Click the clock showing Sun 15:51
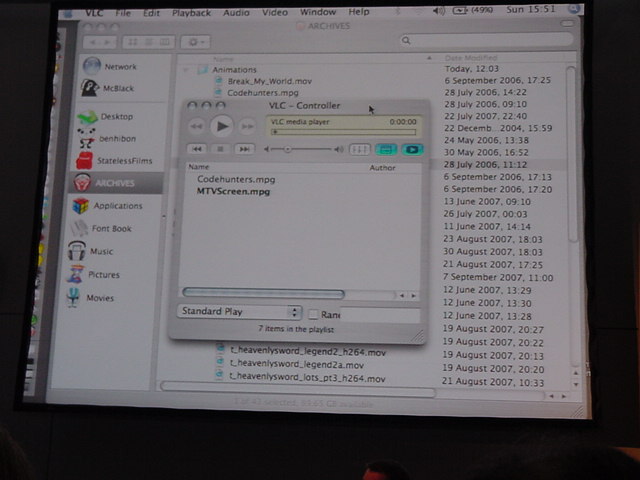Screen dimensions: 640x480 pyautogui.click(x=531, y=9)
